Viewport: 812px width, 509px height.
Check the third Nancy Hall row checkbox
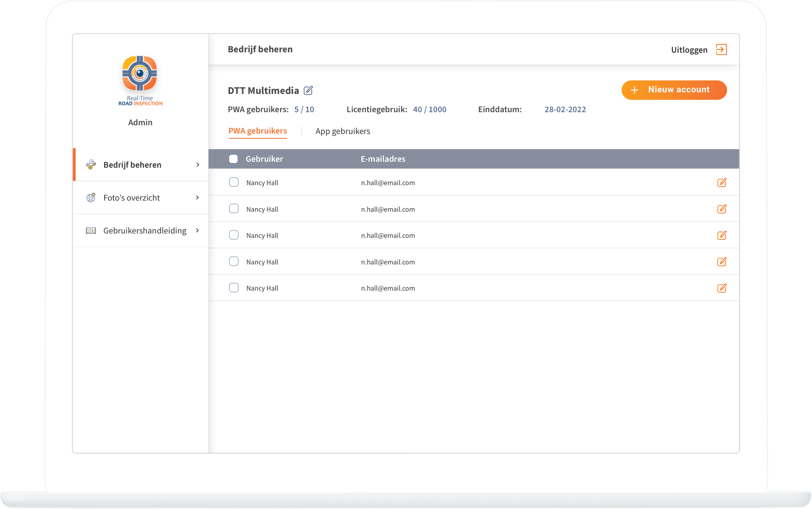click(234, 235)
